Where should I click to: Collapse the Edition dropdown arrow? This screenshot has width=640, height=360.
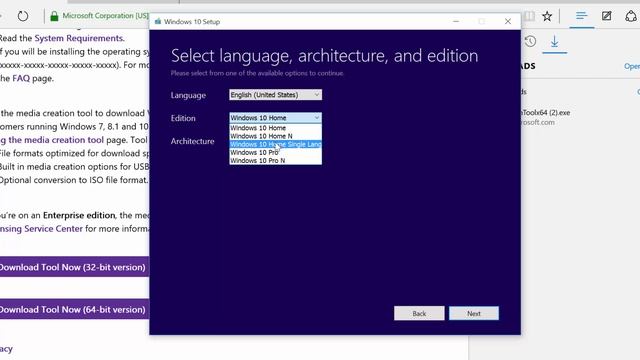(317, 118)
